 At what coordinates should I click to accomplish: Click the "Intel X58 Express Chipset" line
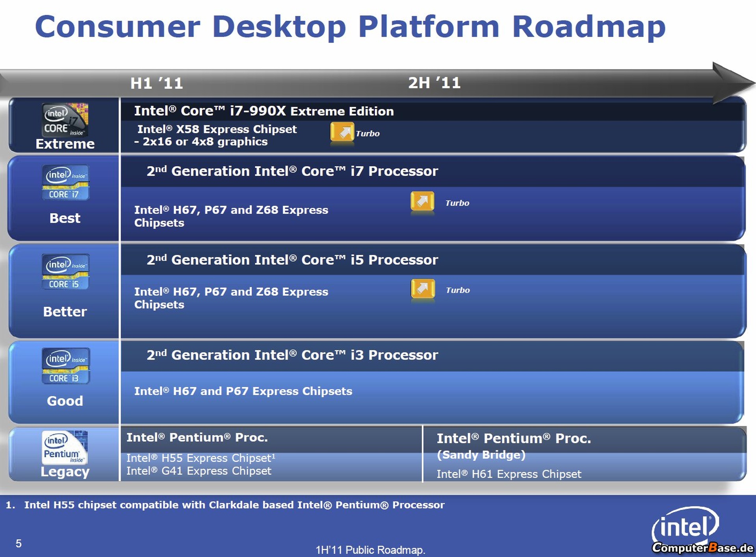coord(217,129)
